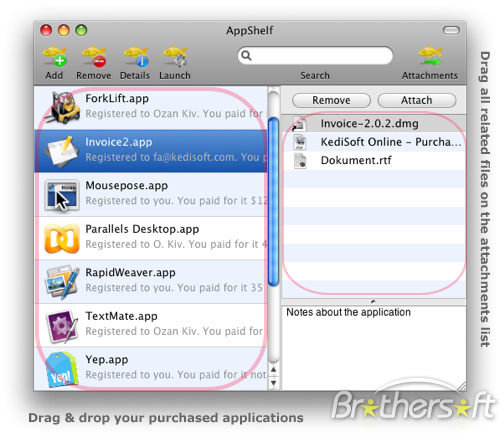This screenshot has width=500, height=437.
Task: Select the TextMate.app list row
Action: (151, 325)
